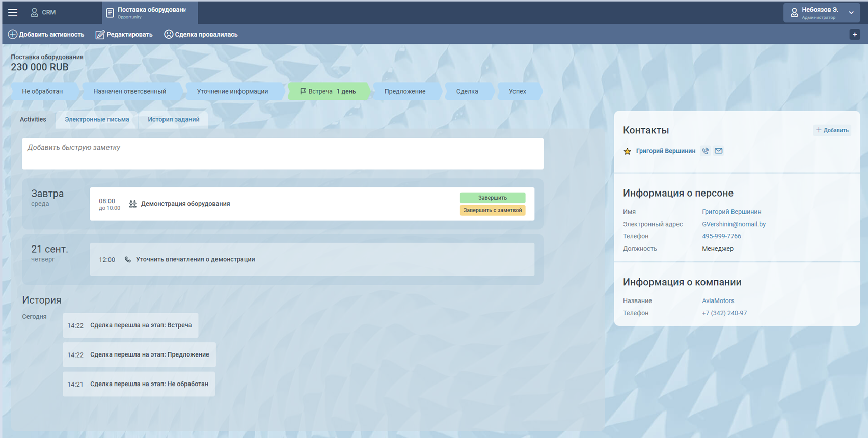Open the История заданий tab
The height and width of the screenshot is (438, 868).
[x=173, y=119]
